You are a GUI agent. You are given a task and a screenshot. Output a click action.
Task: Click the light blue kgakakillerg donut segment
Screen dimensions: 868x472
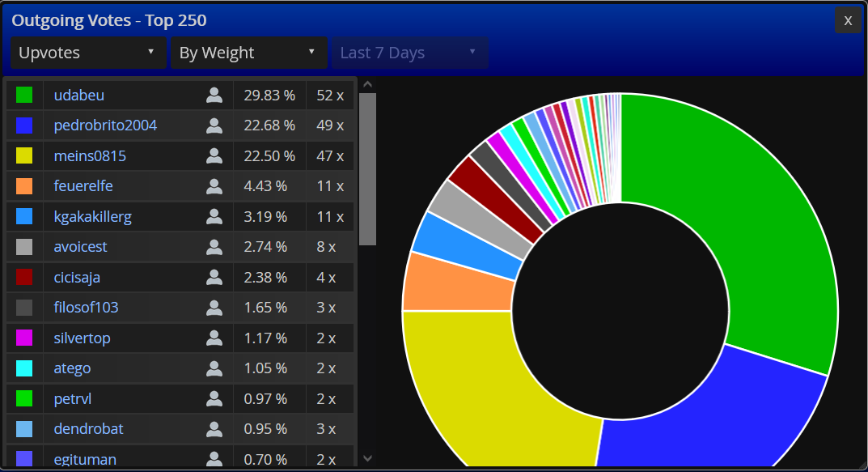pyautogui.click(x=468, y=245)
